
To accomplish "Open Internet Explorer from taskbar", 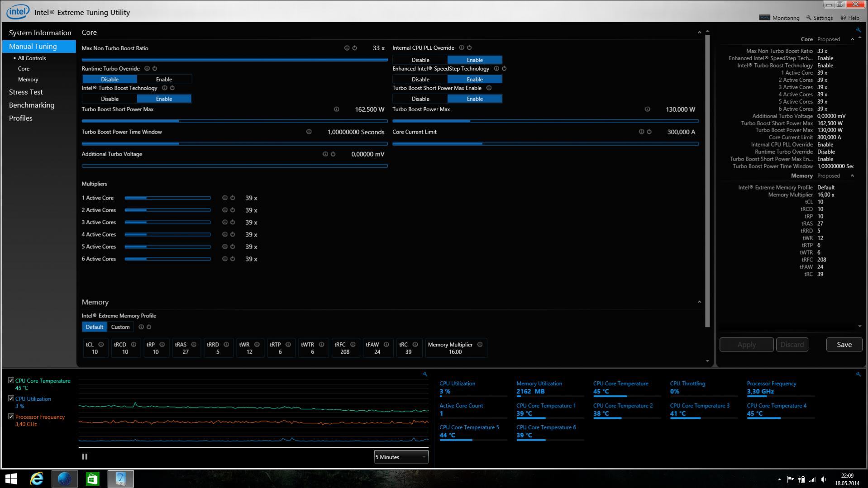I will 37,479.
